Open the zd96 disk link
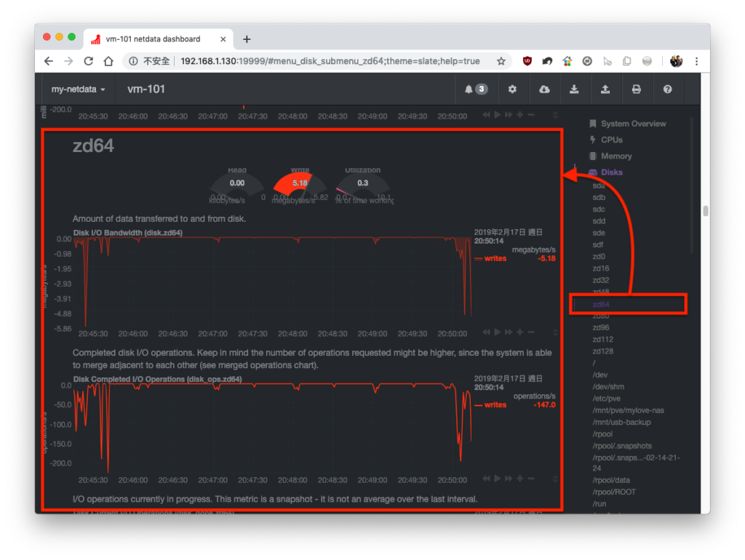The image size is (745, 560). click(600, 327)
